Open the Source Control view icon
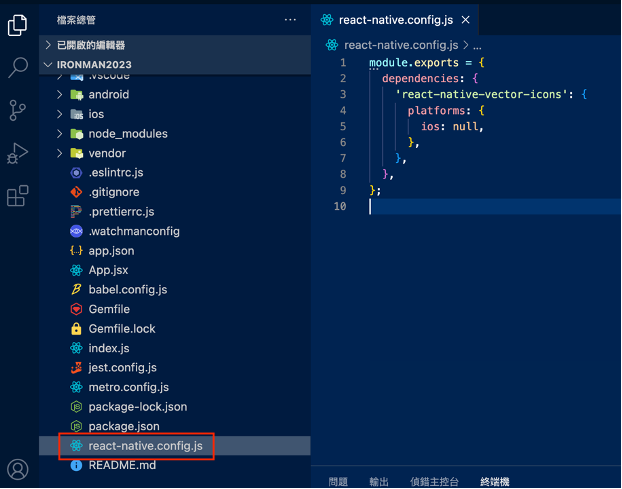This screenshot has width=622, height=489. [17, 110]
